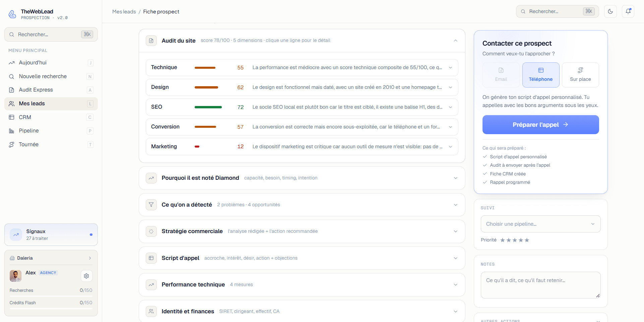Open Alex account settings gear
This screenshot has width=644, height=322.
86,276
